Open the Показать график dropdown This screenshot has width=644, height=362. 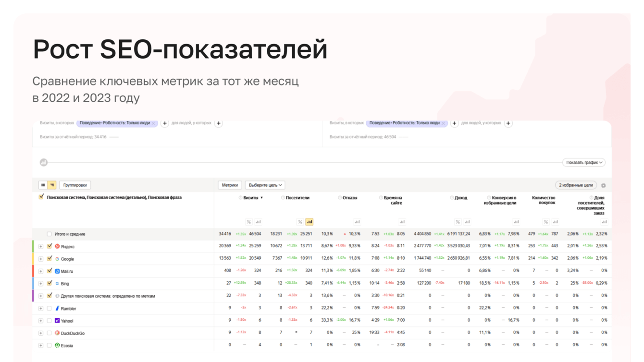click(x=584, y=163)
